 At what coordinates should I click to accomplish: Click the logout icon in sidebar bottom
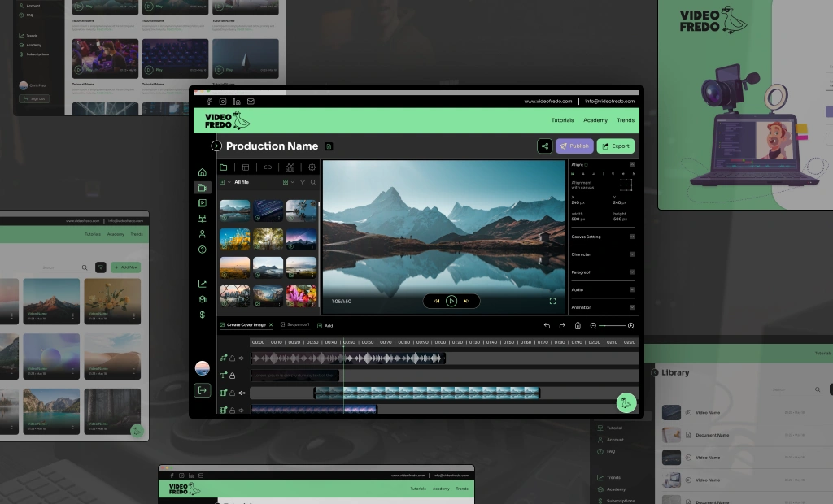point(202,390)
